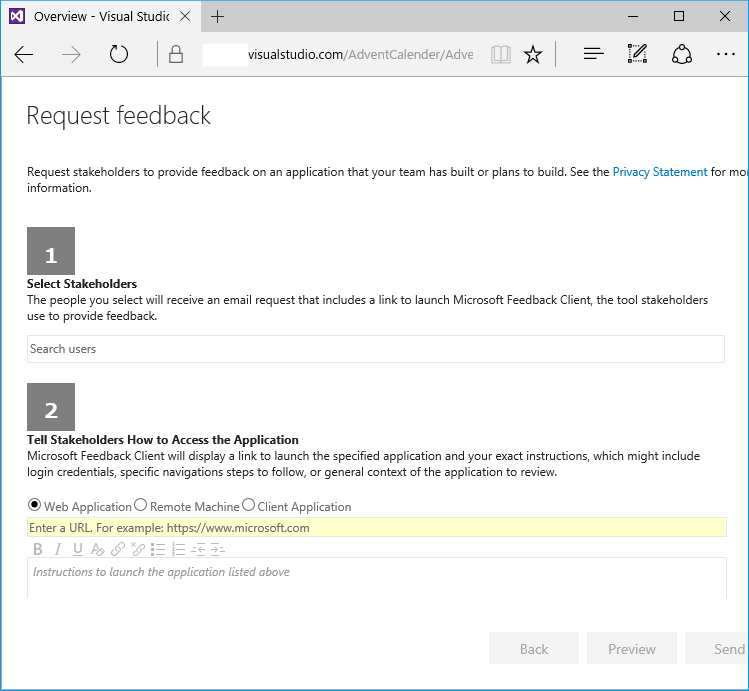Select the Client Application radio button
749x691 pixels.
[x=248, y=504]
